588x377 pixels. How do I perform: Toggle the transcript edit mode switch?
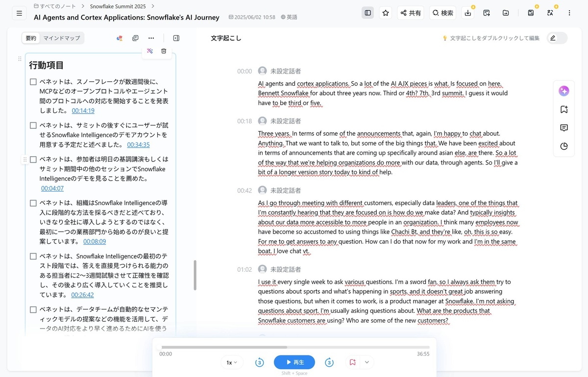[x=557, y=38]
